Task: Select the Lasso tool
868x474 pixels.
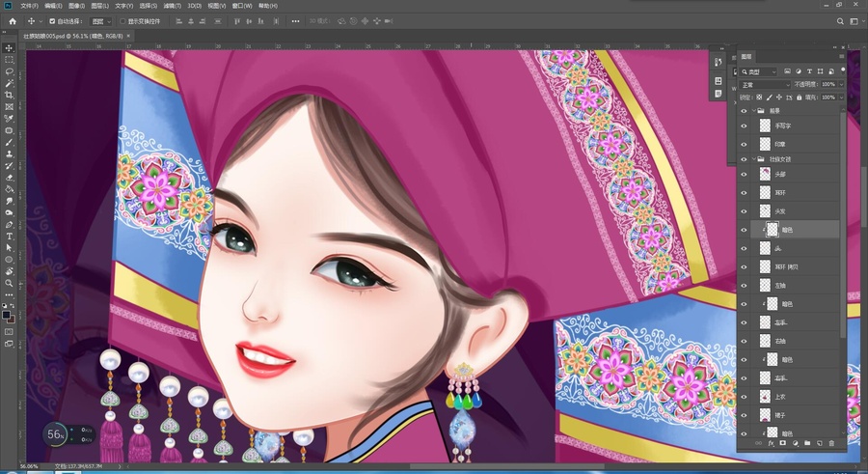Action: click(9, 71)
